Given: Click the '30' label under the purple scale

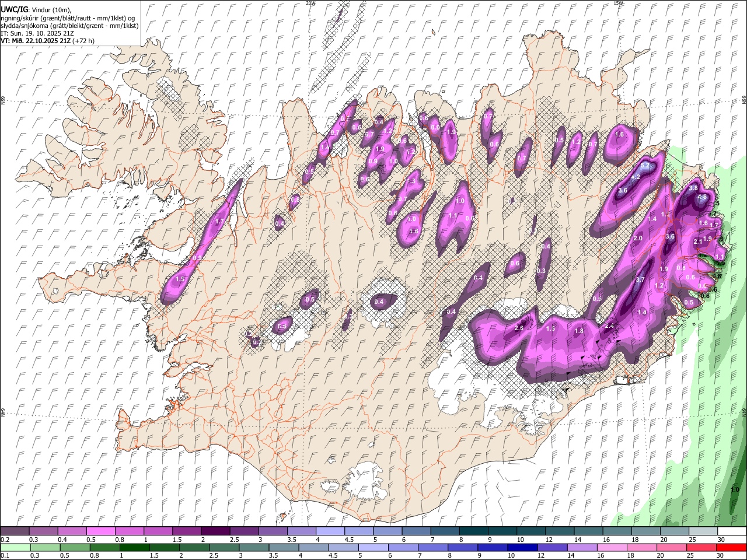Looking at the screenshot, I should [x=721, y=540].
